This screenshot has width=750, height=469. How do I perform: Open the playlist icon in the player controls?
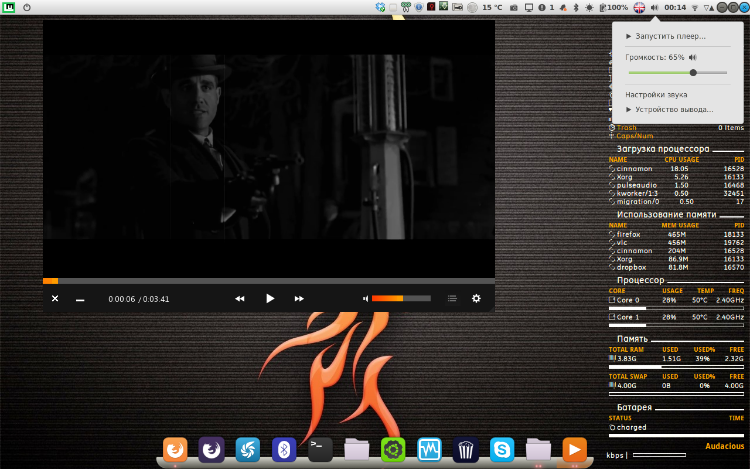click(x=452, y=298)
